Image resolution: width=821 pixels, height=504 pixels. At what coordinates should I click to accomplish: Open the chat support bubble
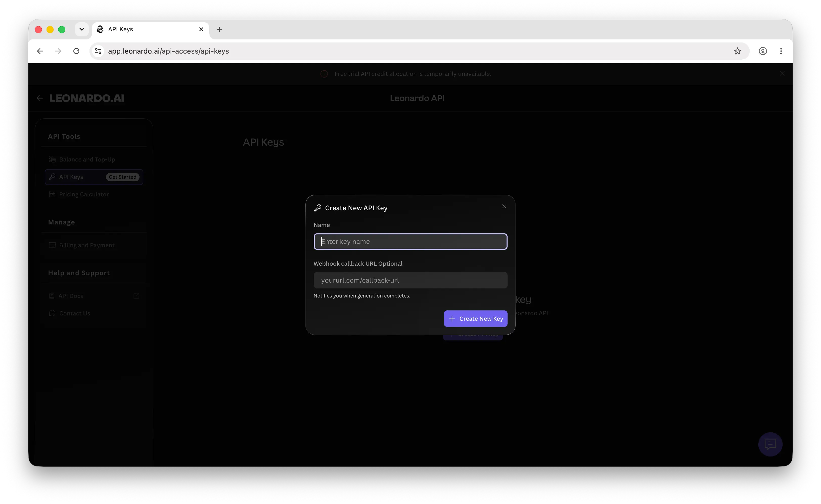[770, 444]
